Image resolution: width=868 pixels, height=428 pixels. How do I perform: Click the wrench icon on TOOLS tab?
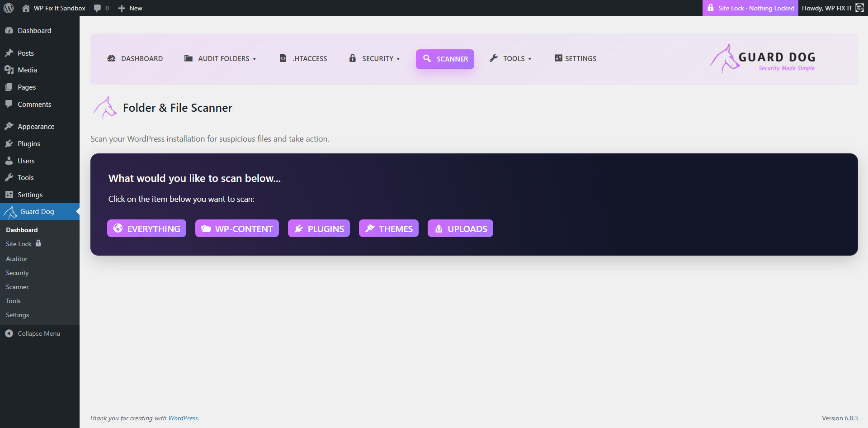point(494,58)
